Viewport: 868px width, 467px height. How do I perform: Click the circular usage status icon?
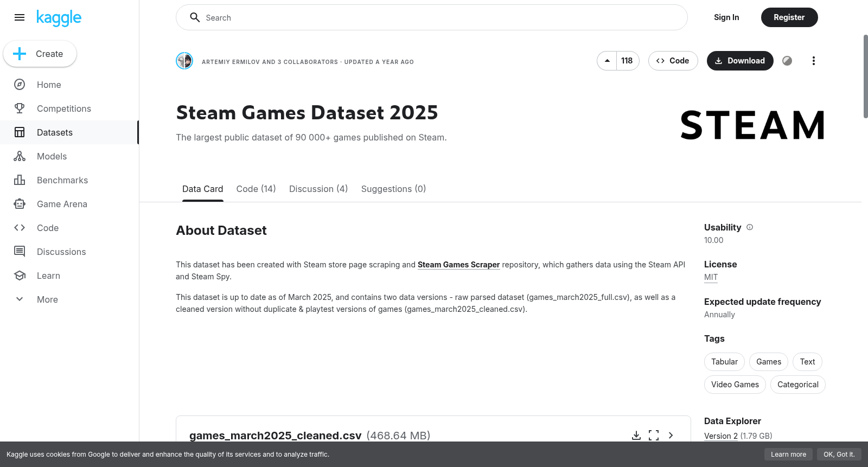tap(787, 61)
